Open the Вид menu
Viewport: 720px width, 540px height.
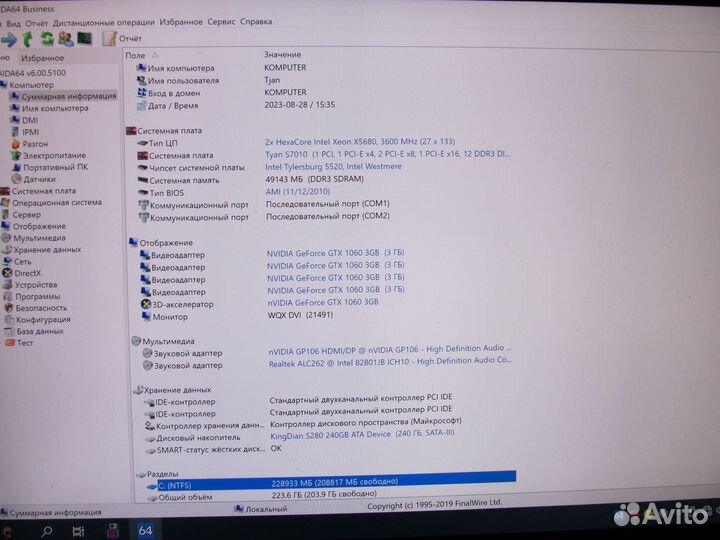point(13,23)
